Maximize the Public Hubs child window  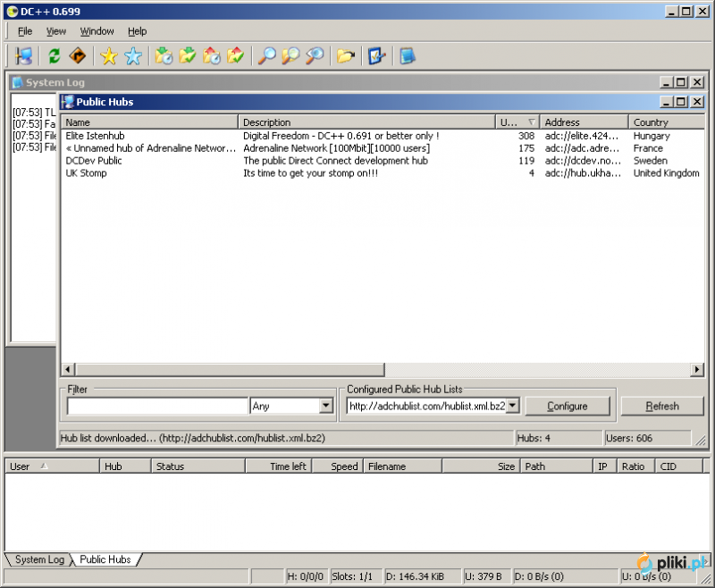pos(681,102)
